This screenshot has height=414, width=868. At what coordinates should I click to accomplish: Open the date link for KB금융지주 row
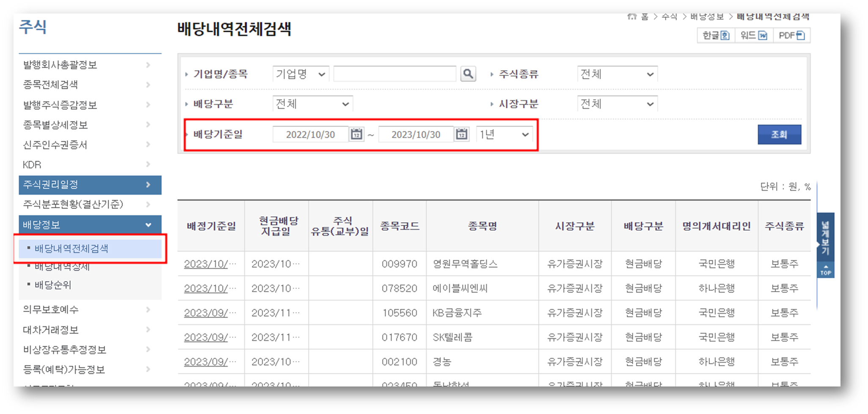tap(210, 313)
